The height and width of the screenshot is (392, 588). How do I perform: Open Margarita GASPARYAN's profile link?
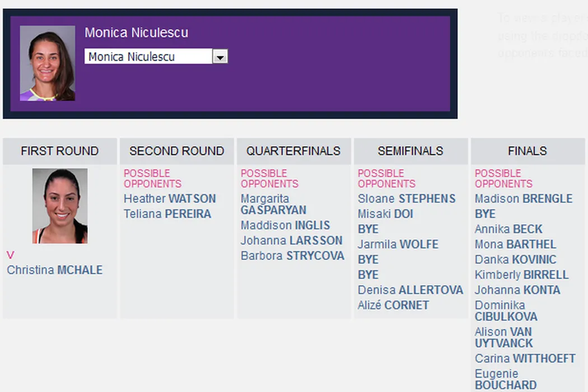tap(273, 204)
